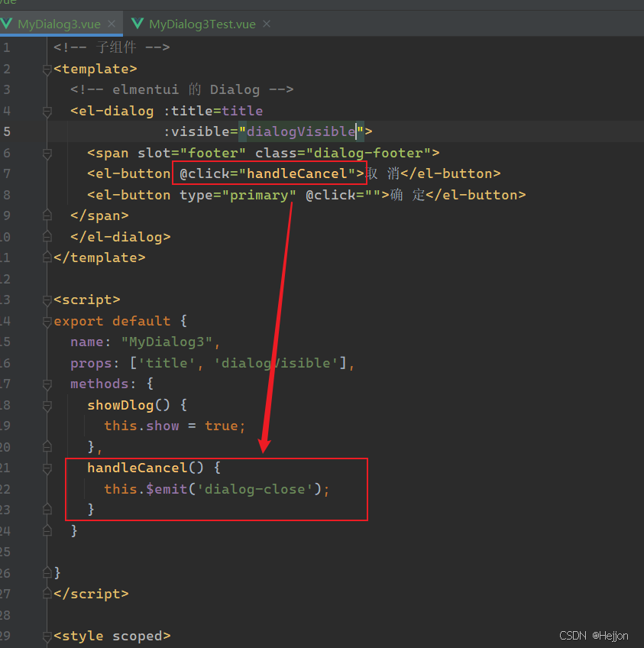This screenshot has height=648, width=644.
Task: Place cursor in "dialogVisible" binding value on line 5
Action: coord(301,132)
